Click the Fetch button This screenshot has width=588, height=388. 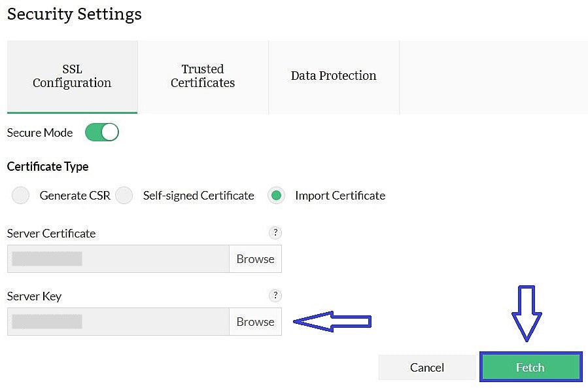coord(530,367)
